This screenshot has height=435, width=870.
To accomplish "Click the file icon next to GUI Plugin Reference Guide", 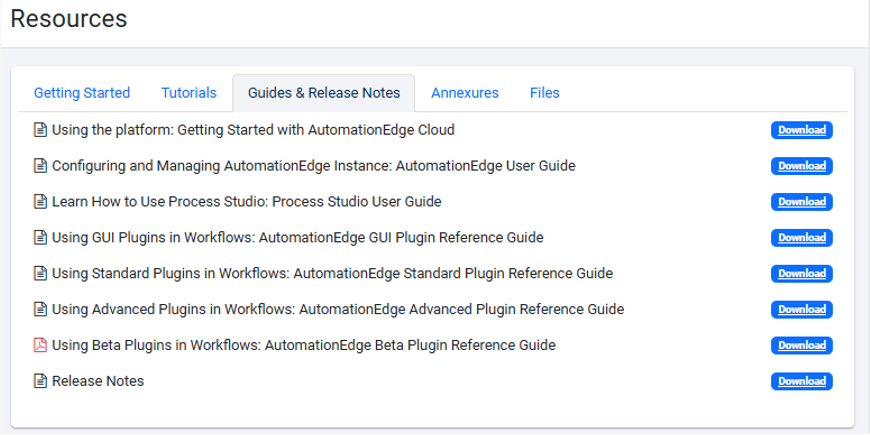I will pos(40,238).
